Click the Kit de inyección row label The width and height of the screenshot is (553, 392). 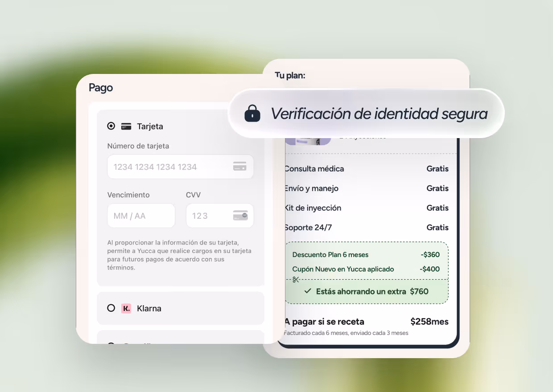click(x=313, y=208)
